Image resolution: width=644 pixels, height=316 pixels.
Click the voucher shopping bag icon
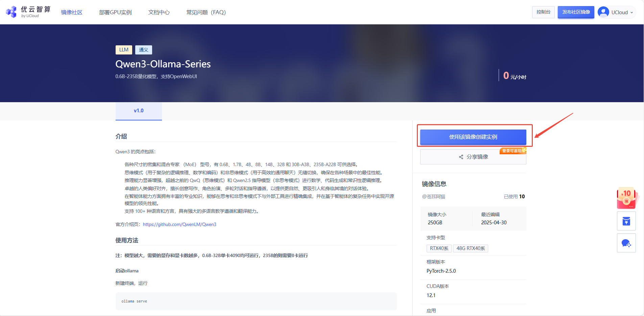pyautogui.click(x=626, y=221)
